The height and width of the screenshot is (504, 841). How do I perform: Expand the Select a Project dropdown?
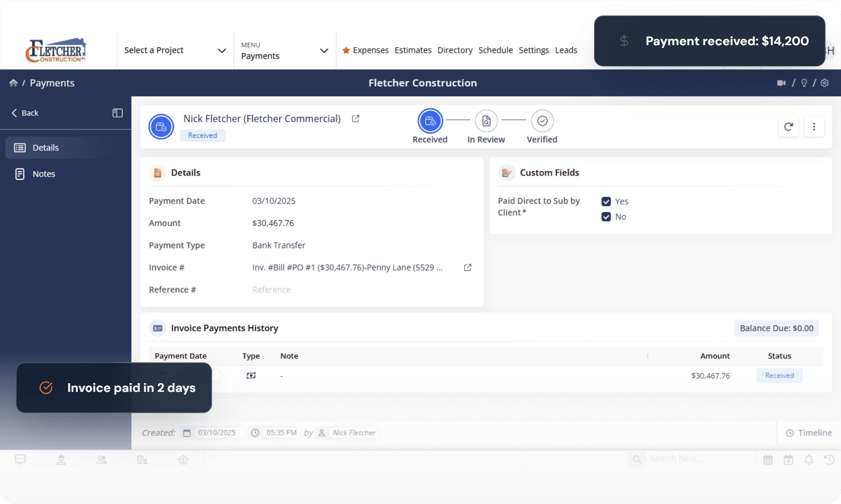[175, 50]
